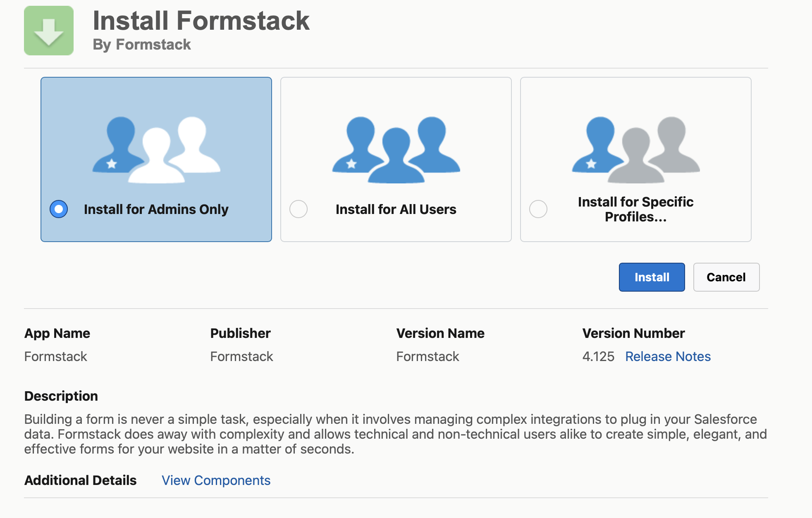Open the Release Notes link

[x=668, y=356]
